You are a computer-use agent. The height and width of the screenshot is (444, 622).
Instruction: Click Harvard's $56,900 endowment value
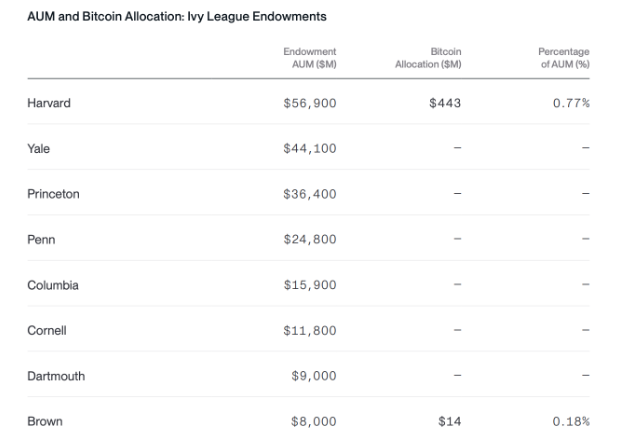[310, 103]
